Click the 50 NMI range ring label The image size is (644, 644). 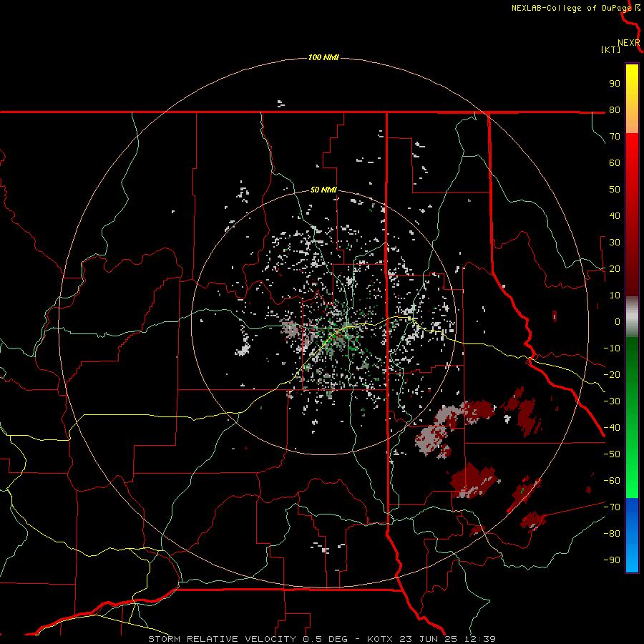(x=323, y=190)
